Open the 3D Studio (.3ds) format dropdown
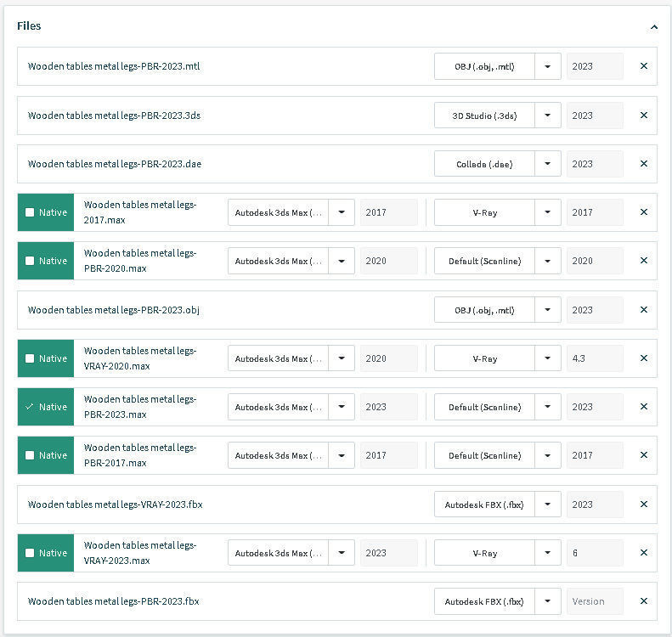 pyautogui.click(x=548, y=116)
